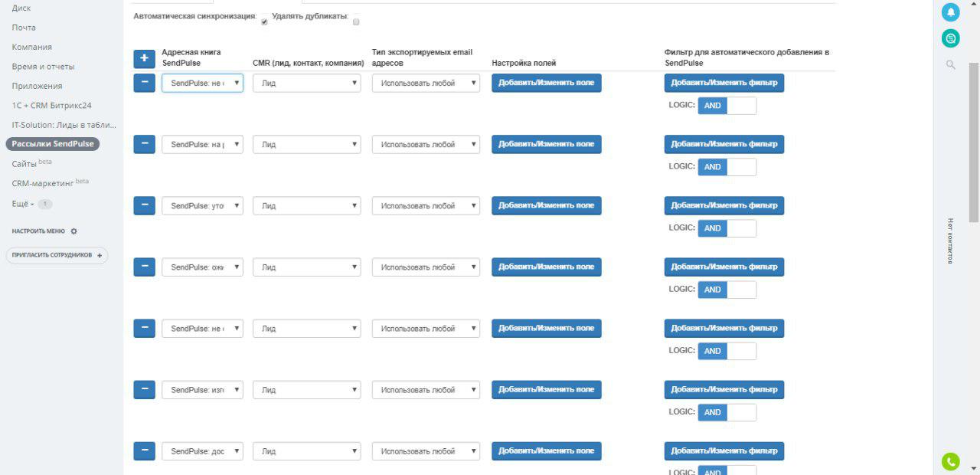980x475 pixels.
Task: Open the first SendPulse address book dropdown
Action: click(202, 83)
